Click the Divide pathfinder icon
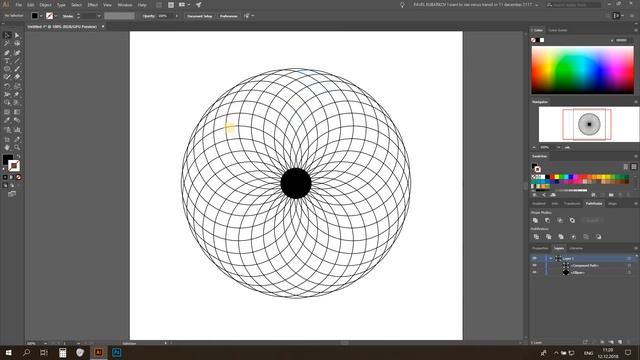 click(536, 237)
